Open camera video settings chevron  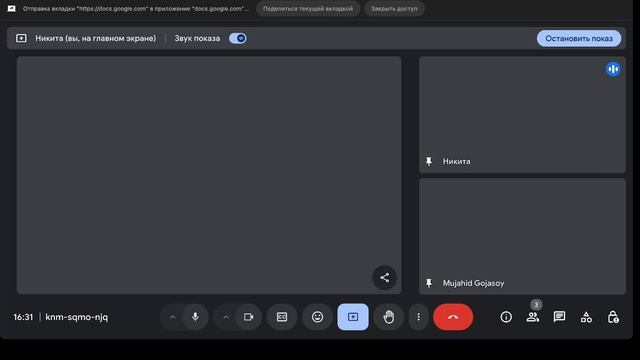pos(226,317)
